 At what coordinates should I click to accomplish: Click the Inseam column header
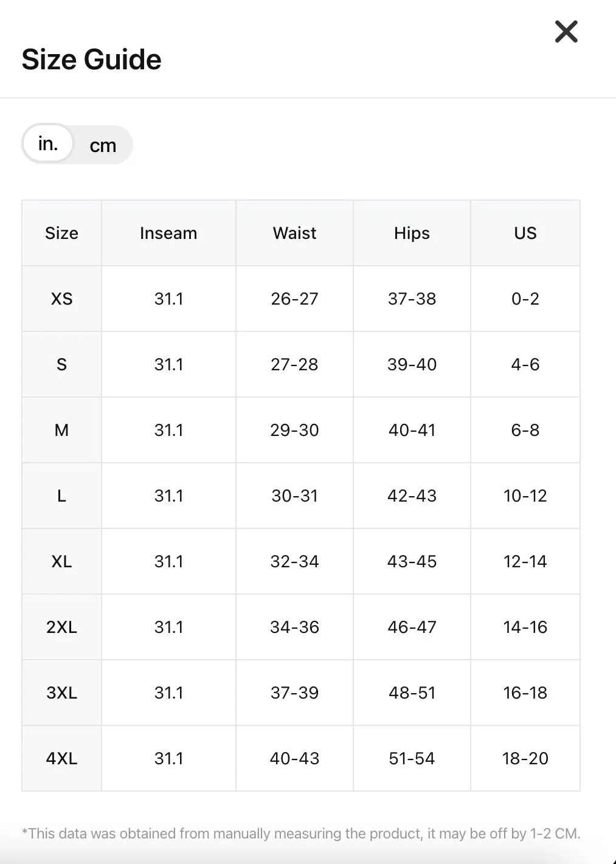click(x=168, y=233)
